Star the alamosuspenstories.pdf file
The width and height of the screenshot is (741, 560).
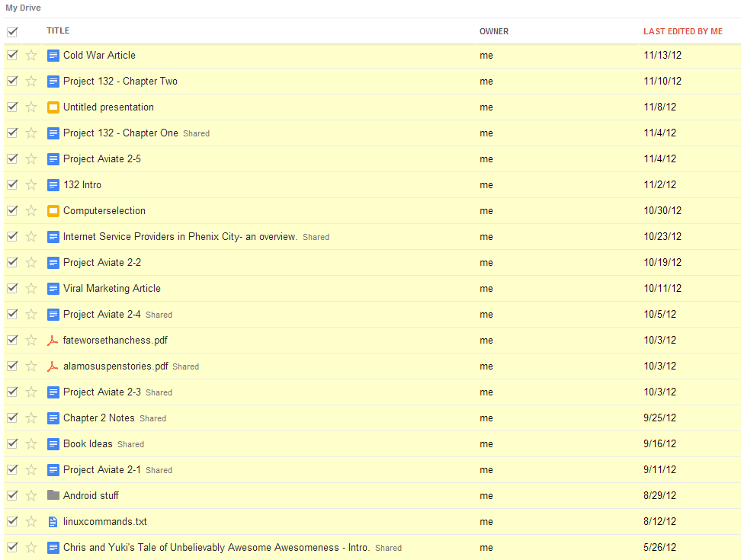point(31,366)
